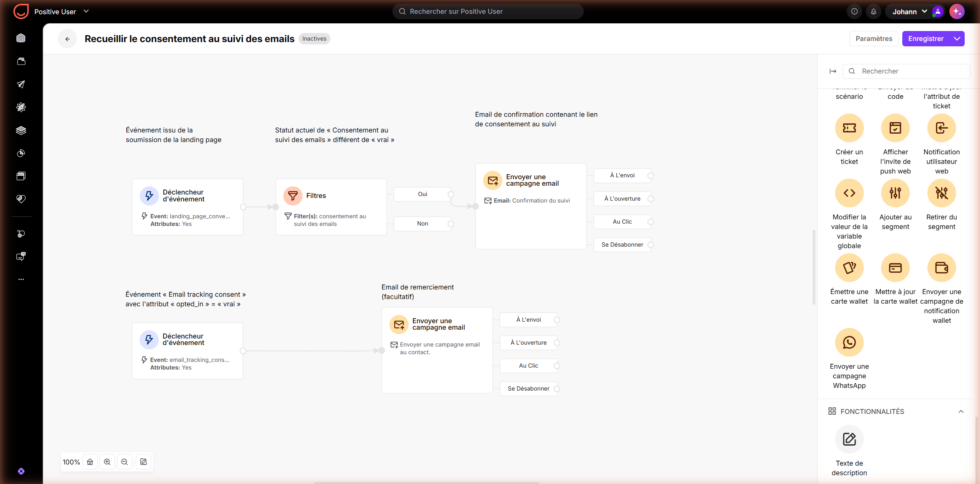Open the Confirmation du suivi email node

tap(531, 206)
